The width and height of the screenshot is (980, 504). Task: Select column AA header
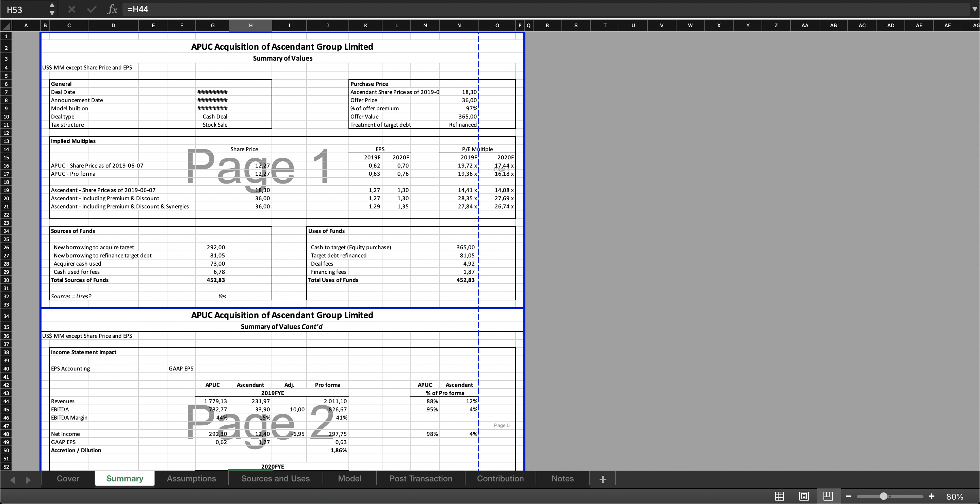click(805, 26)
